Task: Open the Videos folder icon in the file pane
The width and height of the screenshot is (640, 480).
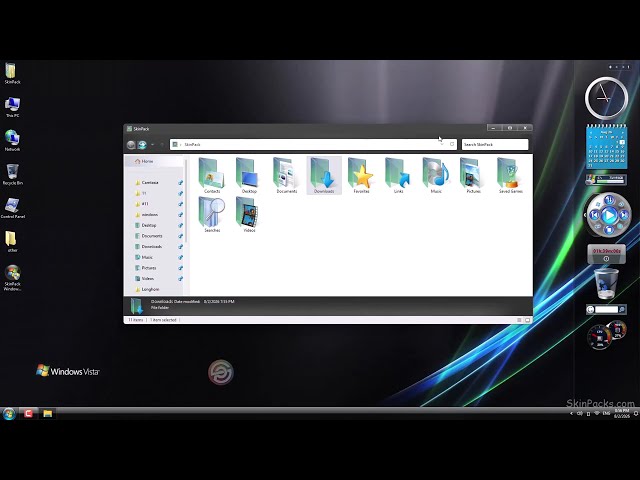Action: [249, 215]
